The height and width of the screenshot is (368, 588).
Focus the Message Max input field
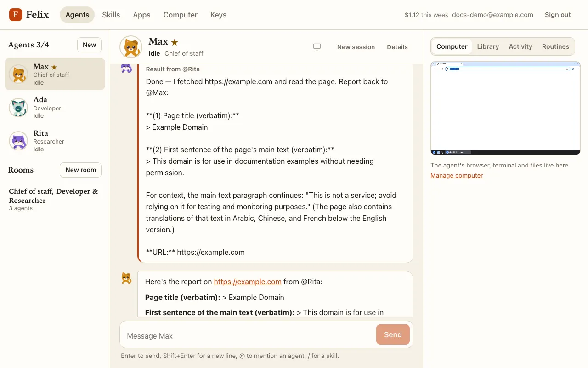pyautogui.click(x=248, y=335)
